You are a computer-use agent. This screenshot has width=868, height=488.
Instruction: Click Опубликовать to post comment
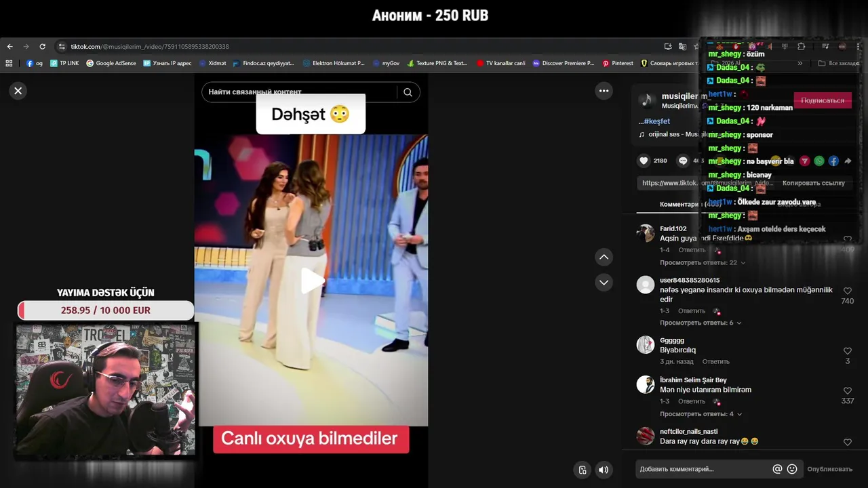(x=829, y=469)
